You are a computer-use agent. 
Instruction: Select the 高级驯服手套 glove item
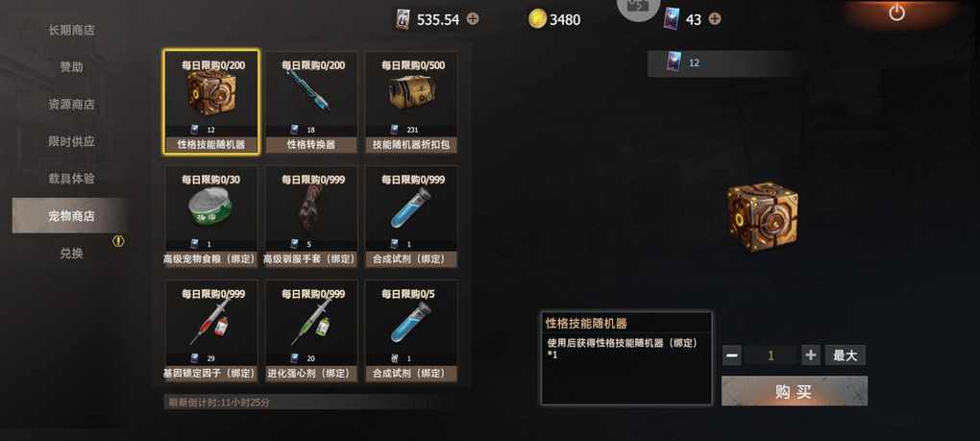click(311, 216)
